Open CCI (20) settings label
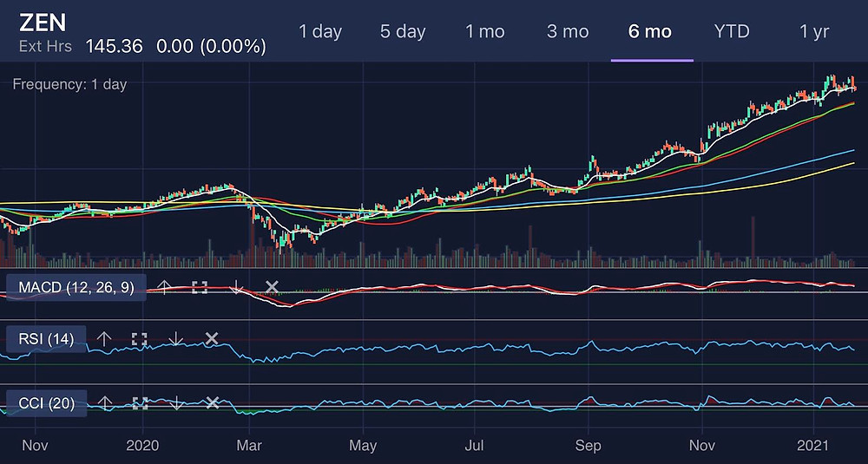Image resolution: width=868 pixels, height=464 pixels. pyautogui.click(x=47, y=403)
